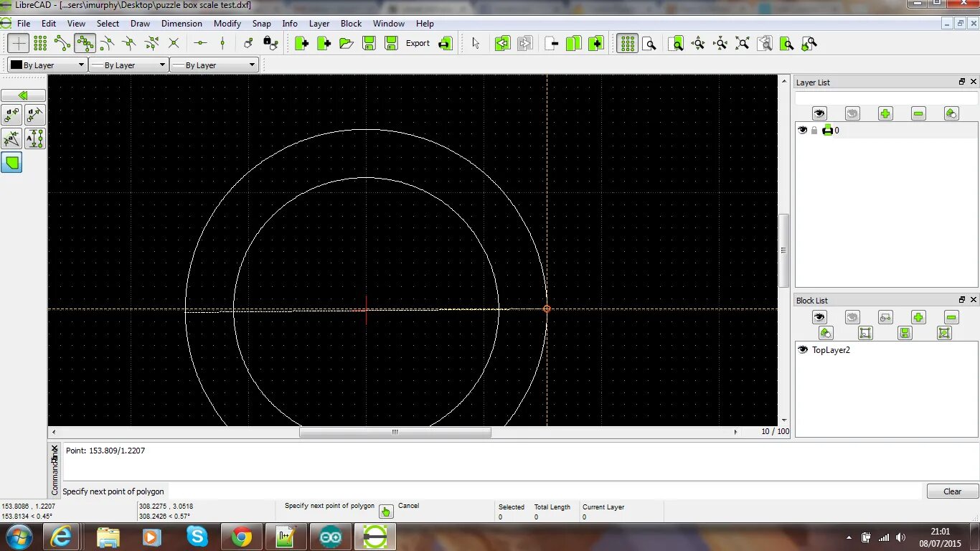This screenshot has width=980, height=551.
Task: Create a new drawing
Action: pos(302,44)
